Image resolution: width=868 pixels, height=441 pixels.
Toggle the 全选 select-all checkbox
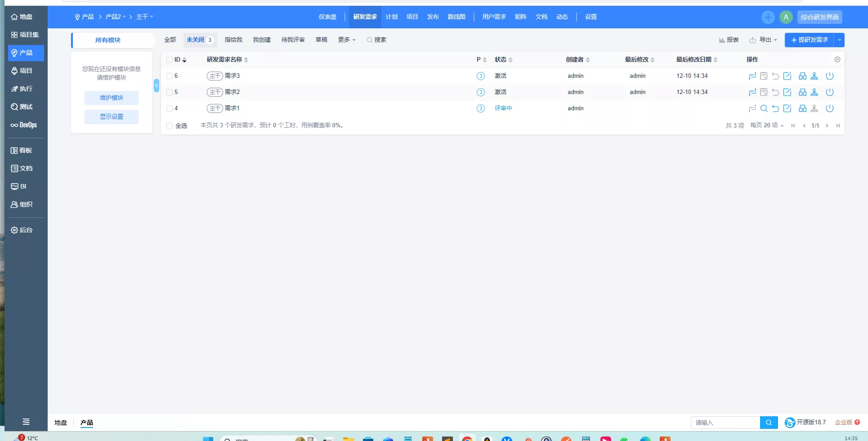[170, 126]
